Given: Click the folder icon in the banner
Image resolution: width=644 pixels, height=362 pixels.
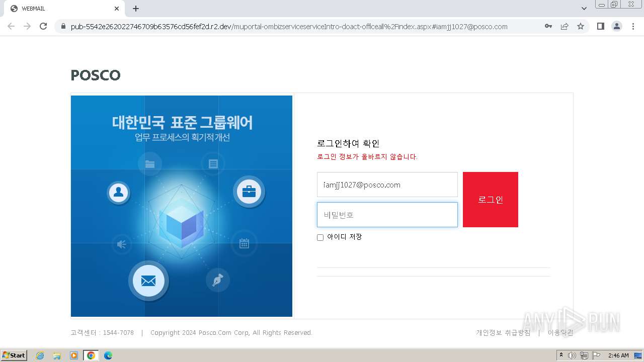Looking at the screenshot, I should tap(150, 164).
